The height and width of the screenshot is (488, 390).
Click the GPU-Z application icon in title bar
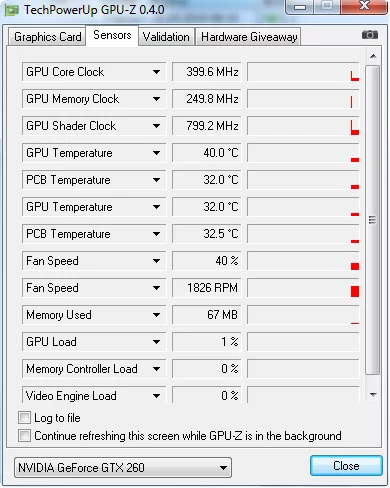pyautogui.click(x=12, y=10)
